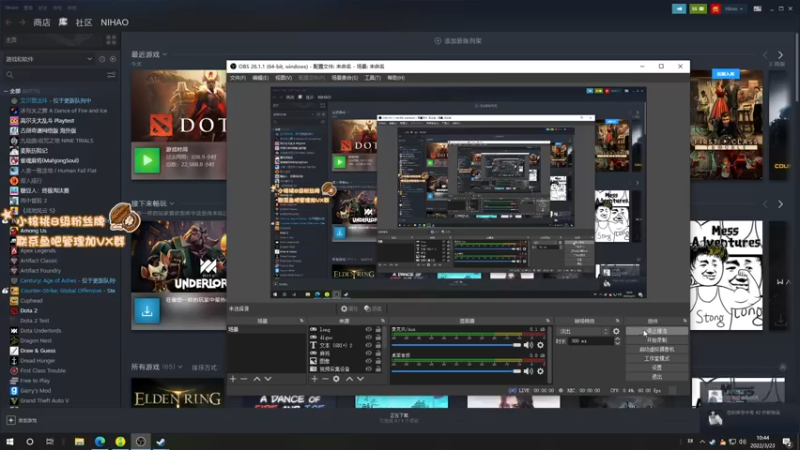Toggle visibility eye of the diguo source
Screen dimensions: 800x450
368,337
